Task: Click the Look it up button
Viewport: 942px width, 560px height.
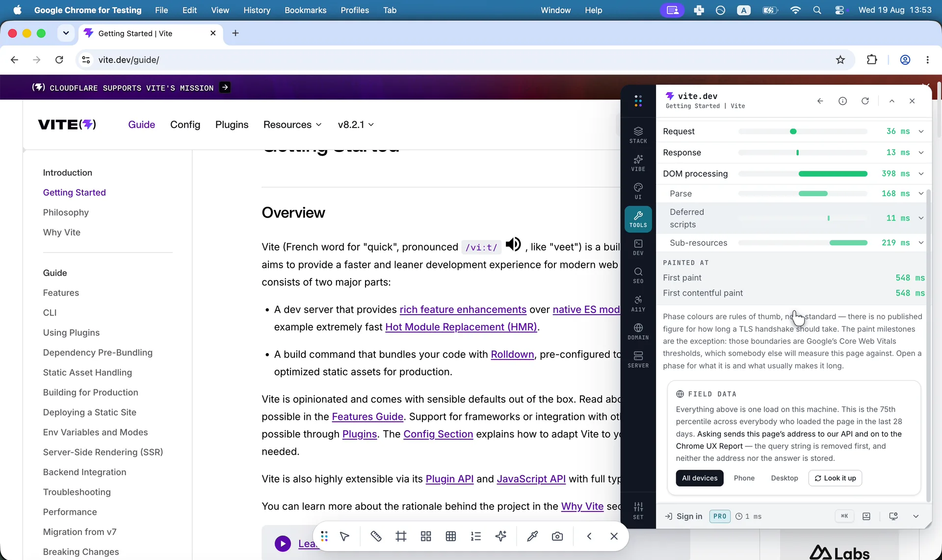Action: [835, 478]
